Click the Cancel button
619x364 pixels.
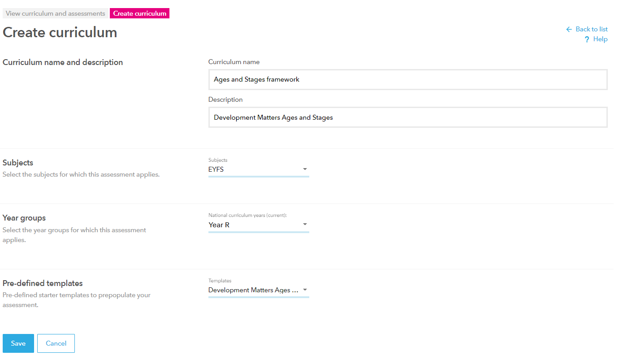point(56,343)
